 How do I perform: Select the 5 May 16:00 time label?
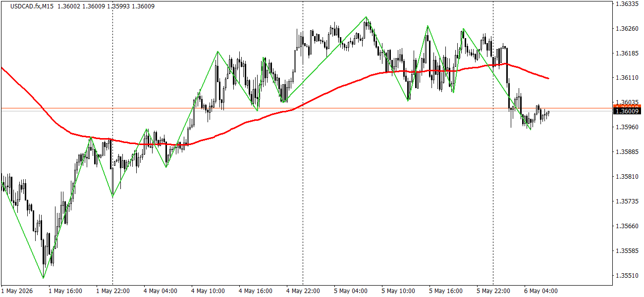point(446,291)
